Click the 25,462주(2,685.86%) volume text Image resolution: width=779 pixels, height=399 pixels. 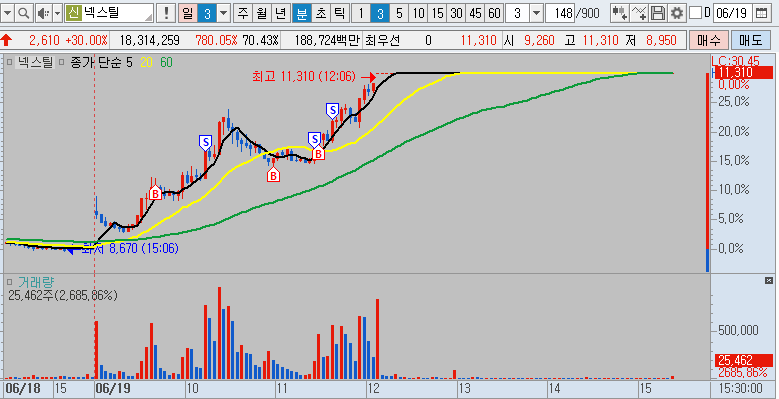click(63, 296)
